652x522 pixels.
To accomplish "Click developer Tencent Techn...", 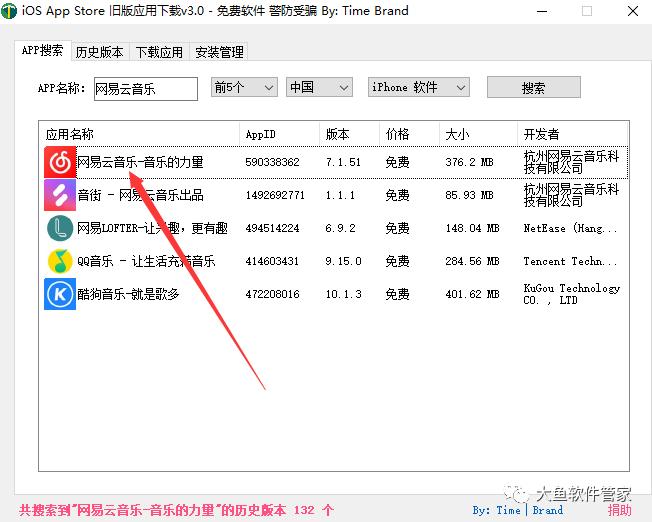I will [x=570, y=261].
